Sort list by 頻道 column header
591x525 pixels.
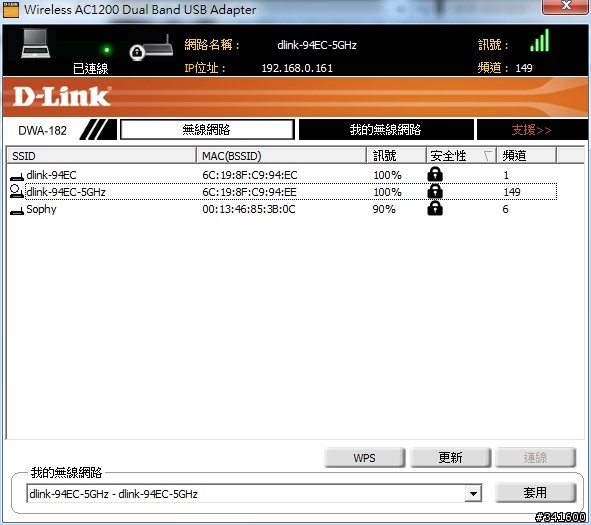point(526,156)
